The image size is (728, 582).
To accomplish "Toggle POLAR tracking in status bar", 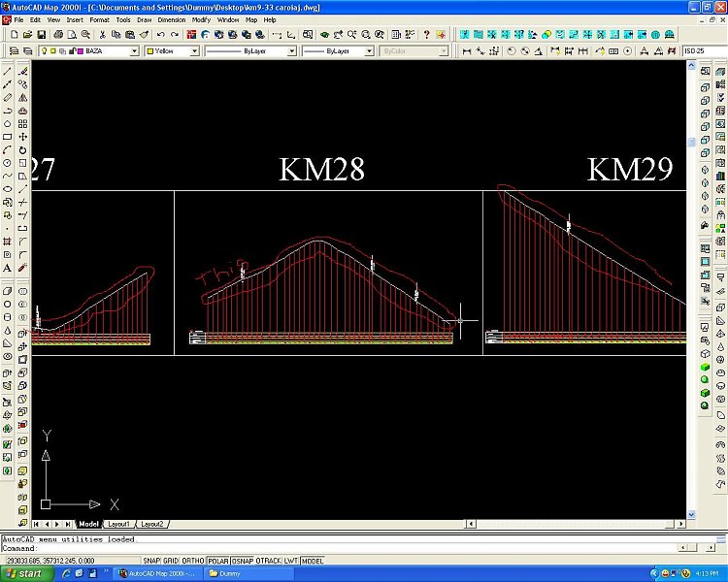I will click(218, 561).
